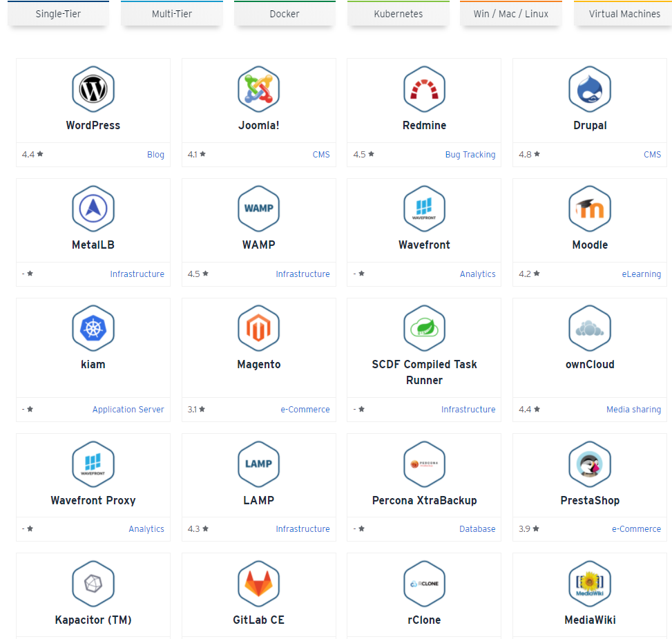The height and width of the screenshot is (639, 672).
Task: Select the Kubernetes tab
Action: [398, 14]
